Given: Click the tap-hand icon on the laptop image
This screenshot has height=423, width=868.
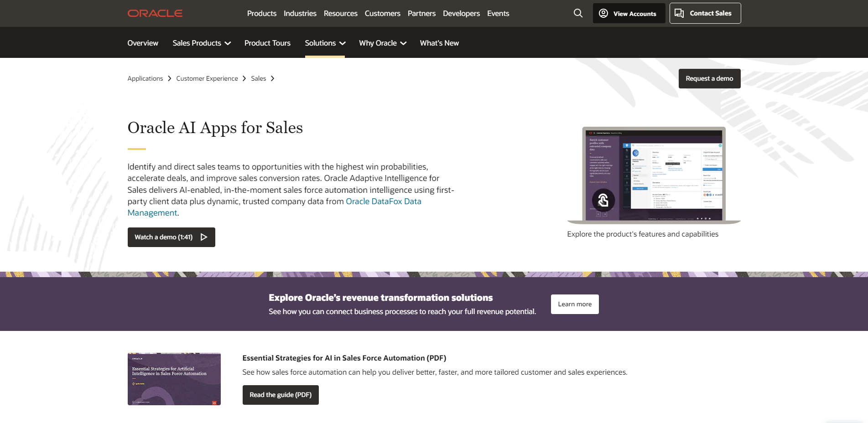Looking at the screenshot, I should pos(603,200).
